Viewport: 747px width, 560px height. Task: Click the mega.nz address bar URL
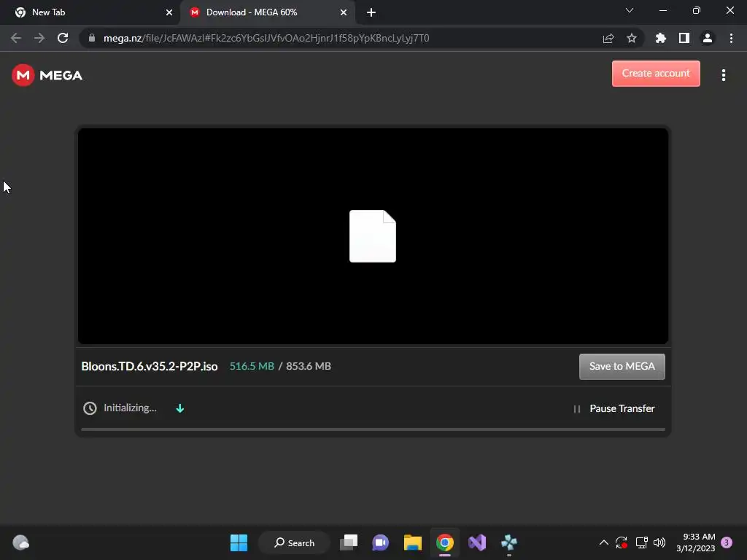(266, 38)
